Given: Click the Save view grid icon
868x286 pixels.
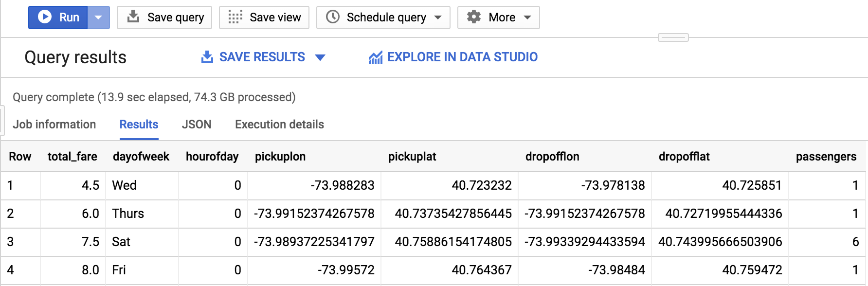Looking at the screenshot, I should [x=235, y=17].
